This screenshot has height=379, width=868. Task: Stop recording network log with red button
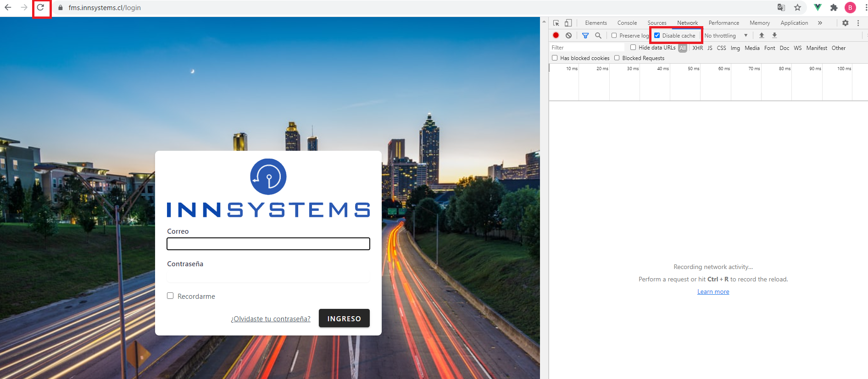[556, 35]
